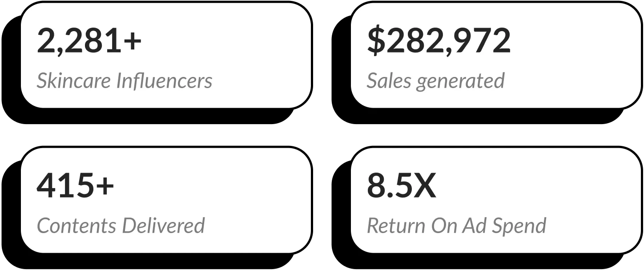Open the Return On Ad Spend card
This screenshot has height=270, width=644.
[x=496, y=200]
